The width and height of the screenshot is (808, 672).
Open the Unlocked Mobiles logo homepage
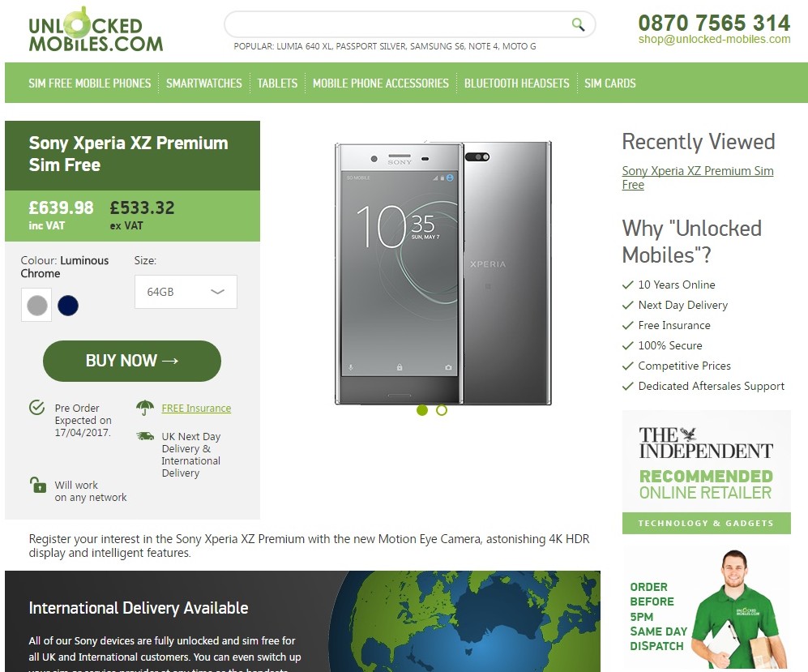(x=96, y=30)
